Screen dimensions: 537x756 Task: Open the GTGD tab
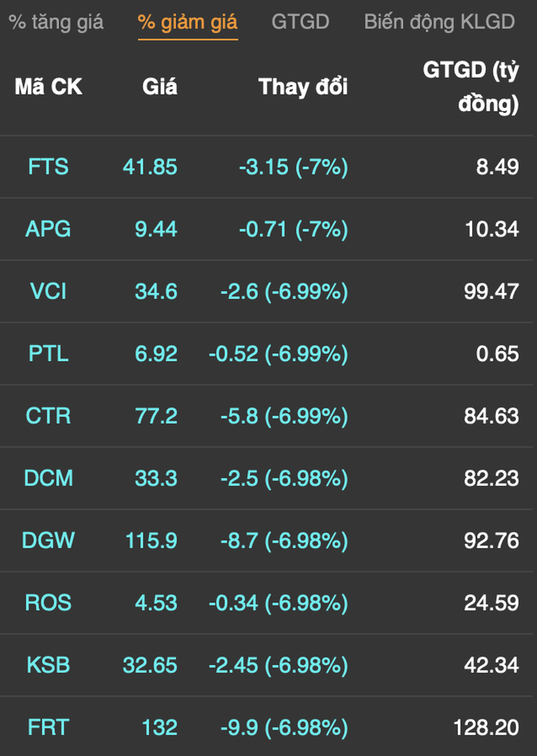(x=300, y=22)
